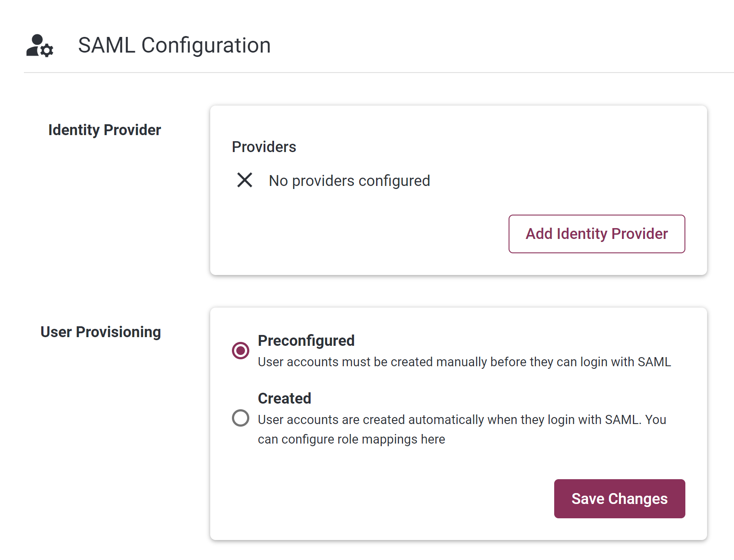This screenshot has width=734, height=560.
Task: Click the description about manually created user accounts
Action: click(x=464, y=362)
